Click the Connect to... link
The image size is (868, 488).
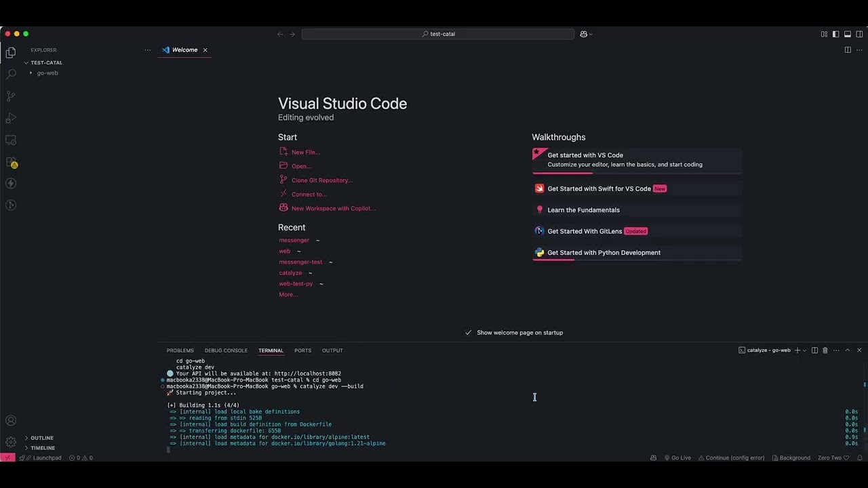coord(309,195)
